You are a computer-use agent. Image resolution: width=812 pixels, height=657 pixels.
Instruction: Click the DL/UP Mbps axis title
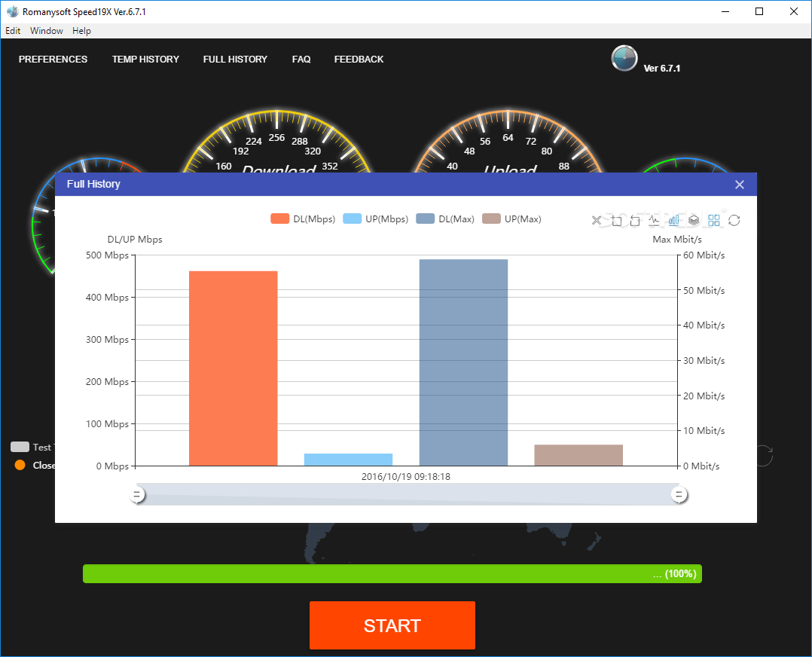(135, 240)
